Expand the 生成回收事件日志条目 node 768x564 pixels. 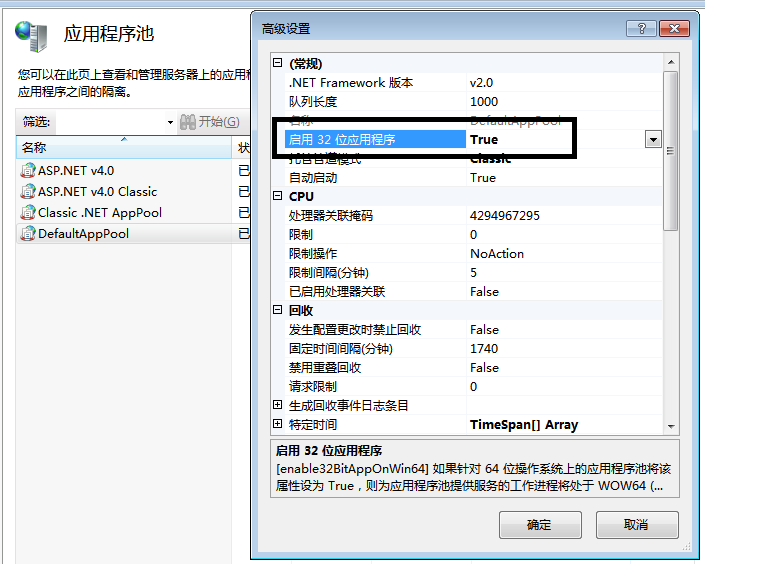(278, 404)
